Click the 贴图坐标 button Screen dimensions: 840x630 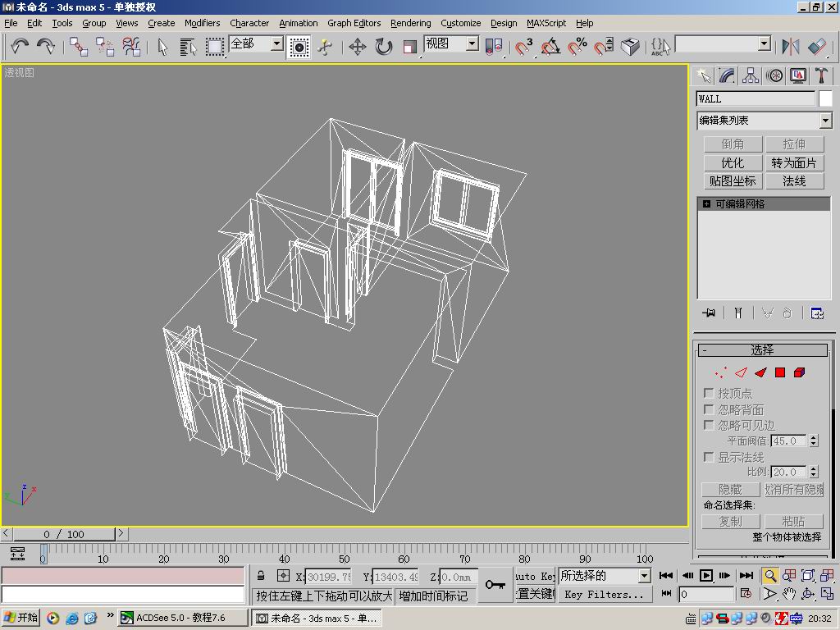733,180
